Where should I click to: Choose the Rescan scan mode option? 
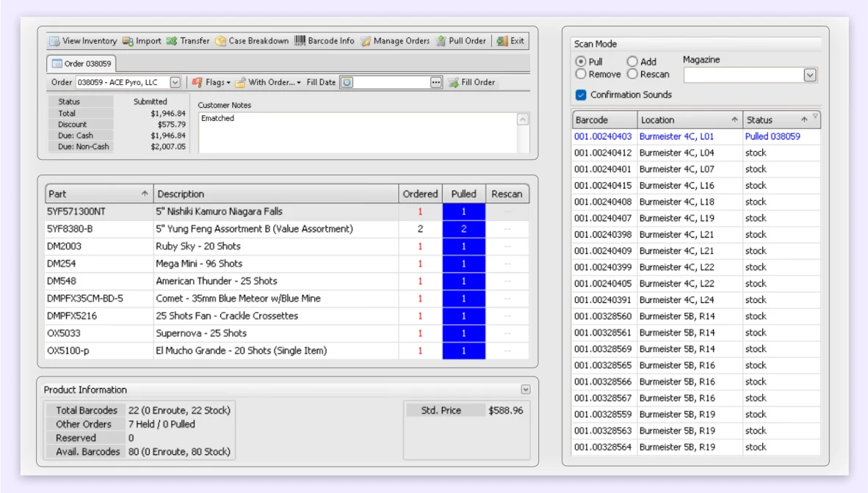[x=632, y=74]
